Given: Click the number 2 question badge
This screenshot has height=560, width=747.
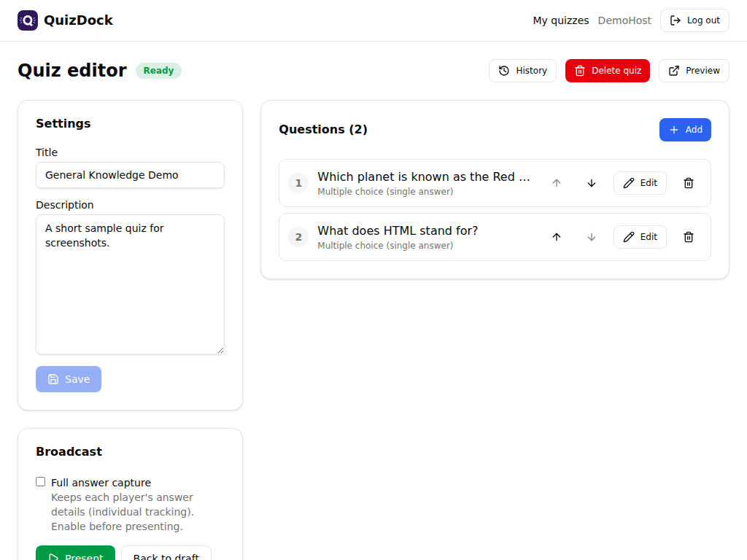Looking at the screenshot, I should pos(298,237).
